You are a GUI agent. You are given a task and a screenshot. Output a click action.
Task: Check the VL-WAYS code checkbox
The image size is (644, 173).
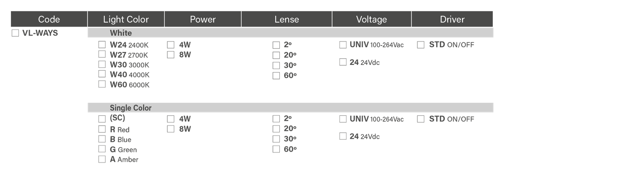point(15,33)
